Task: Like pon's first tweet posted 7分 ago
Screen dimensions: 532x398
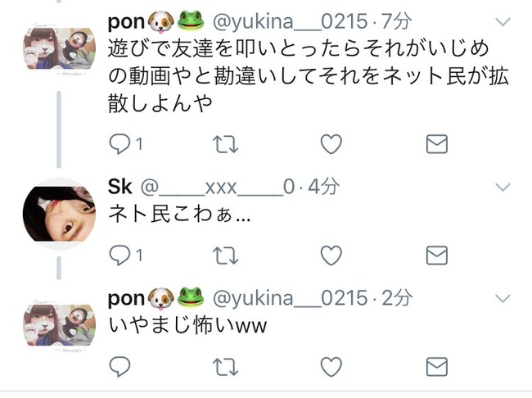Action: [331, 144]
